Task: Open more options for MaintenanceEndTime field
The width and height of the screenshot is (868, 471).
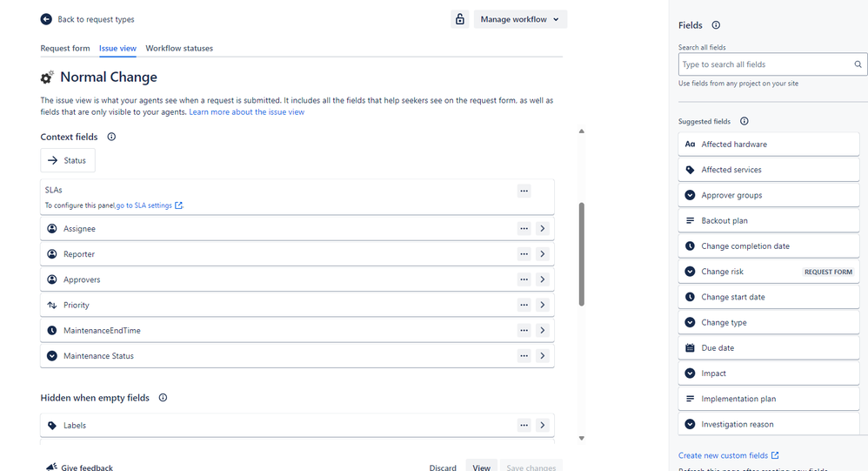Action: 524,331
